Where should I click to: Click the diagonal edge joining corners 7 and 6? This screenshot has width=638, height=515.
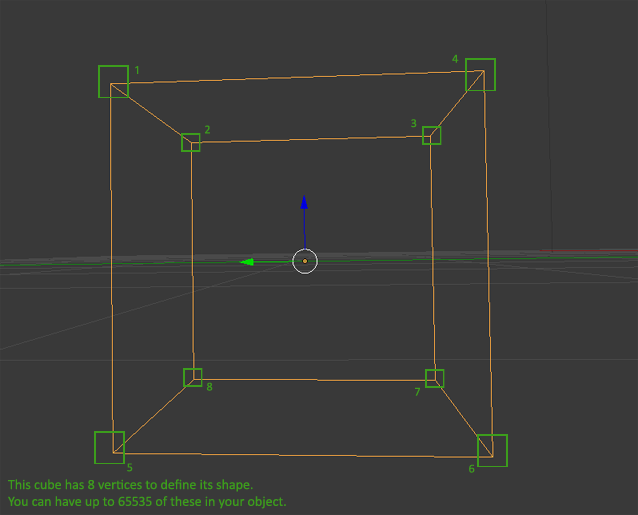tap(463, 419)
